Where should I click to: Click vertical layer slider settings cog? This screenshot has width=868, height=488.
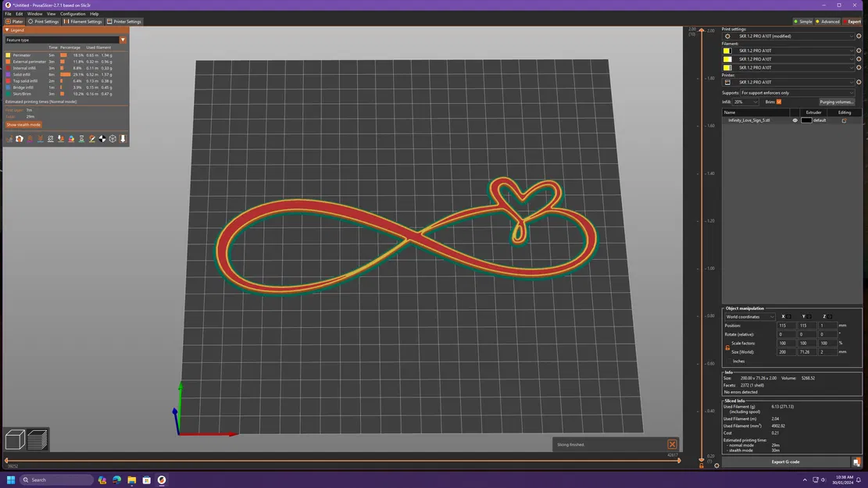(x=716, y=466)
